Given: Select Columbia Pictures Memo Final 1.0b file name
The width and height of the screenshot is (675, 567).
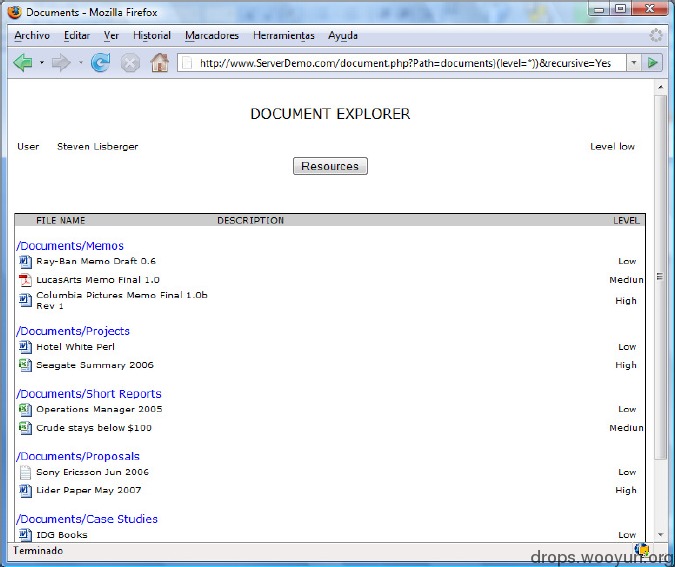Looking at the screenshot, I should 122,300.
